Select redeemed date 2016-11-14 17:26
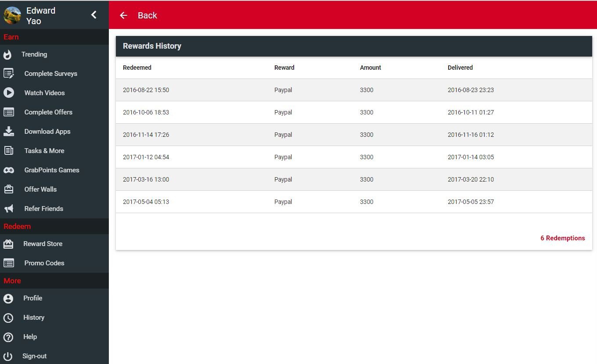This screenshot has width=597, height=364. tap(146, 135)
